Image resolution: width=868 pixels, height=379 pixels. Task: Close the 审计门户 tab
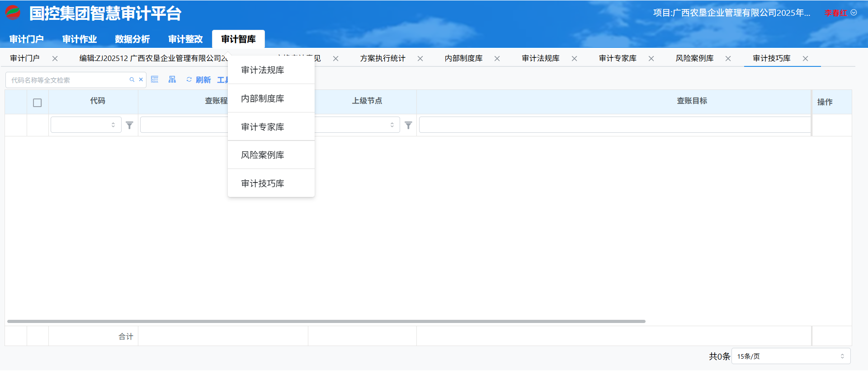[x=55, y=59]
